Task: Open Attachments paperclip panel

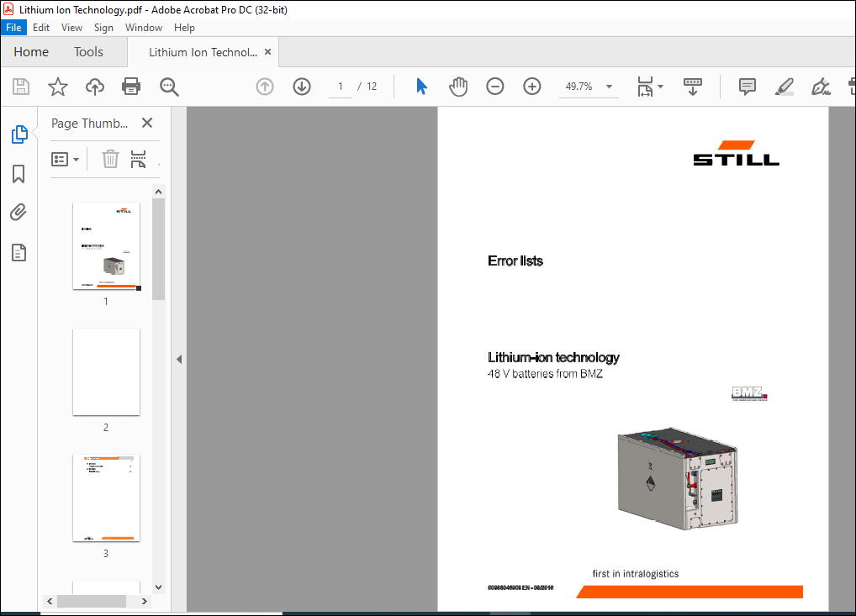Action: pos(18,213)
